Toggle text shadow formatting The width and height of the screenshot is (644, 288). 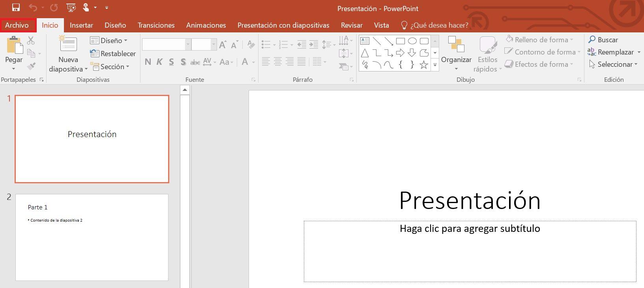tap(183, 62)
